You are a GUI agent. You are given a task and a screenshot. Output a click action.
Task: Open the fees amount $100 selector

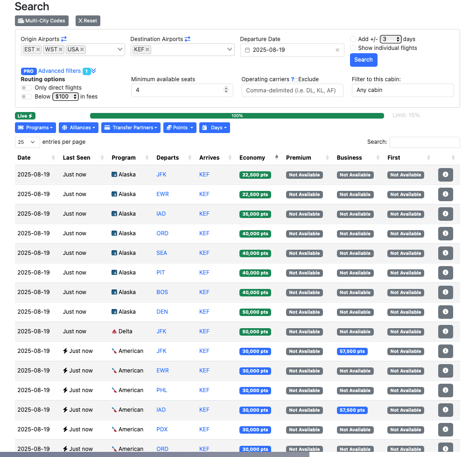(x=66, y=97)
